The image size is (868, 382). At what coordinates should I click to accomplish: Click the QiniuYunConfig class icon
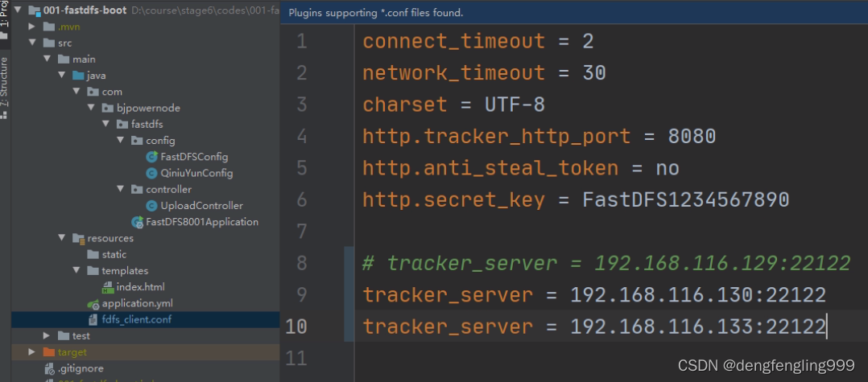(151, 173)
